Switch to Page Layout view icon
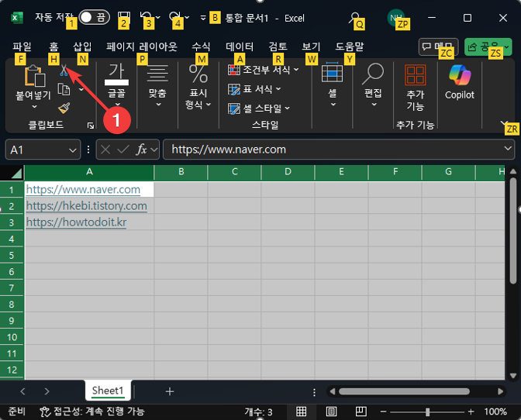The width and height of the screenshot is (521, 420). pos(331,411)
